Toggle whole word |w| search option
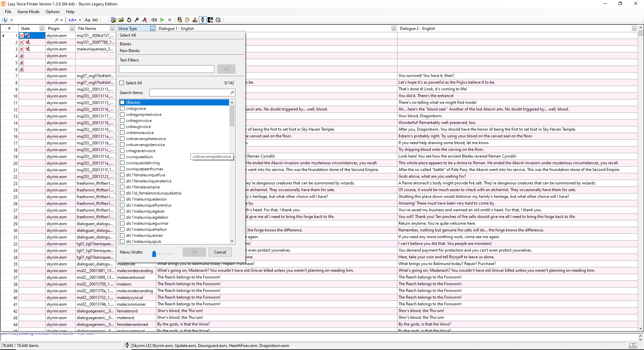The width and height of the screenshot is (644, 350). [95, 20]
